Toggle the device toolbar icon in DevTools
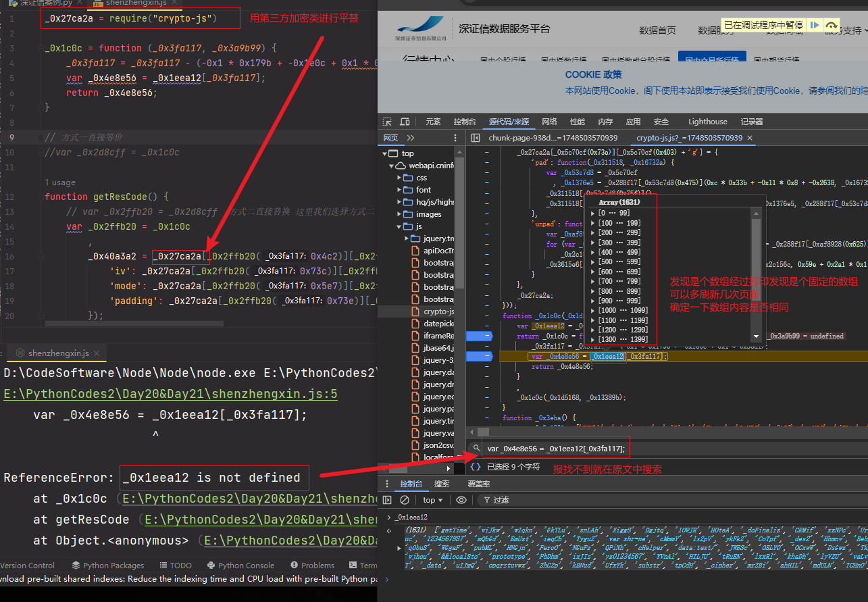 tap(405, 122)
